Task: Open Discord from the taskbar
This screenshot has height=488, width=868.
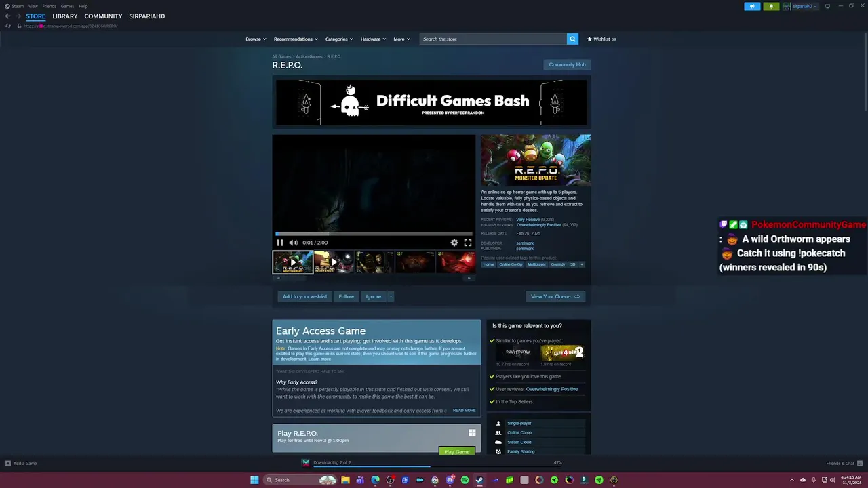Action: (450, 480)
